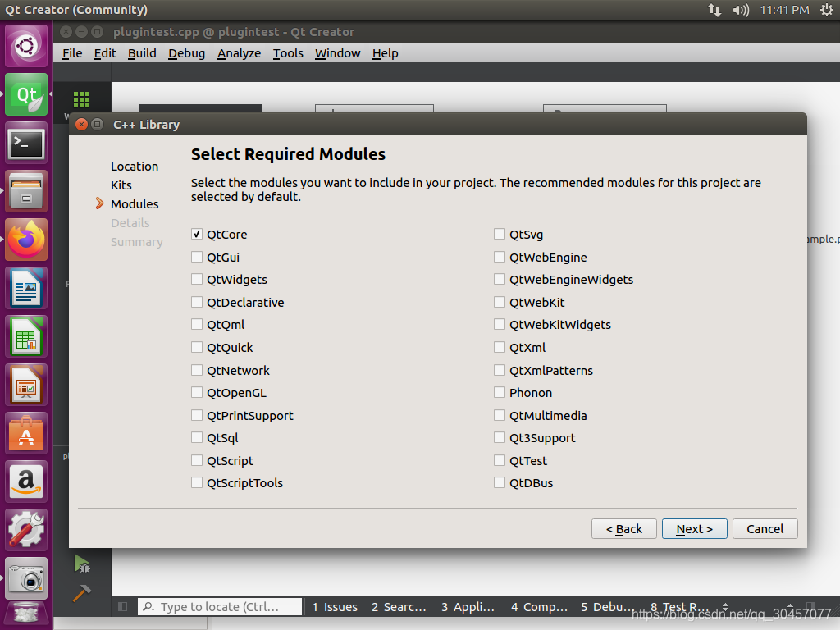This screenshot has height=630, width=840.
Task: Click Welcome mode grid icon in Qt Creator
Action: pos(81,99)
